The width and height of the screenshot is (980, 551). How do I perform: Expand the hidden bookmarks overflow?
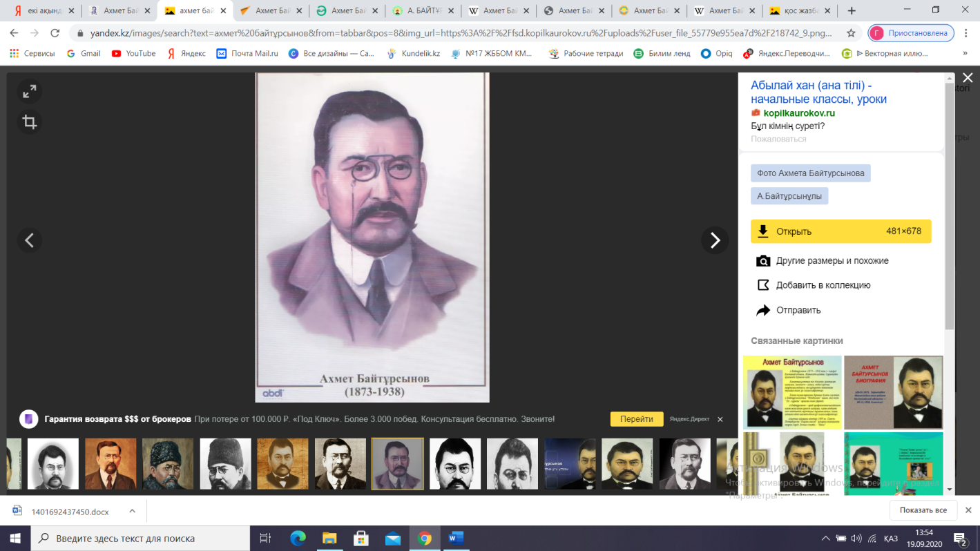[x=965, y=53]
